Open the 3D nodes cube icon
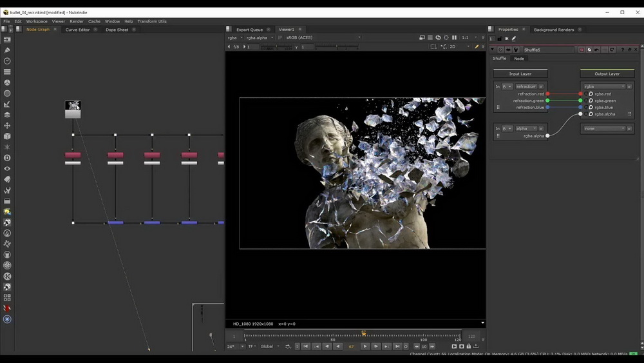Image resolution: width=644 pixels, height=363 pixels. 7,136
